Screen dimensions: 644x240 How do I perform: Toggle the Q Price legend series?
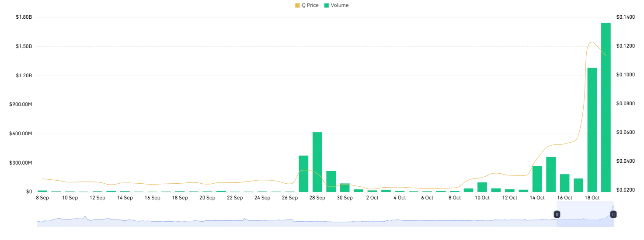[x=307, y=5]
